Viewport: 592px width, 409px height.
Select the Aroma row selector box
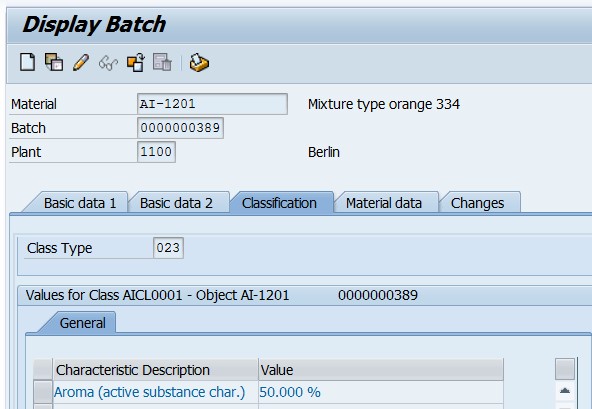click(x=43, y=392)
